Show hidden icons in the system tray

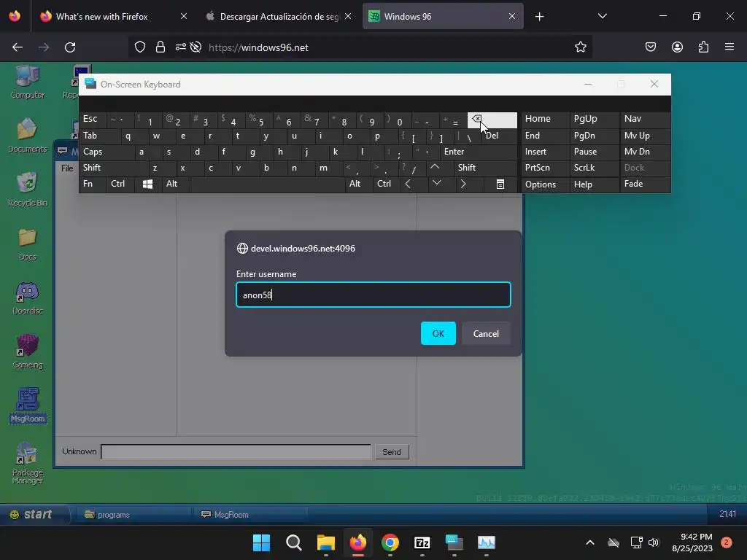[x=589, y=542]
